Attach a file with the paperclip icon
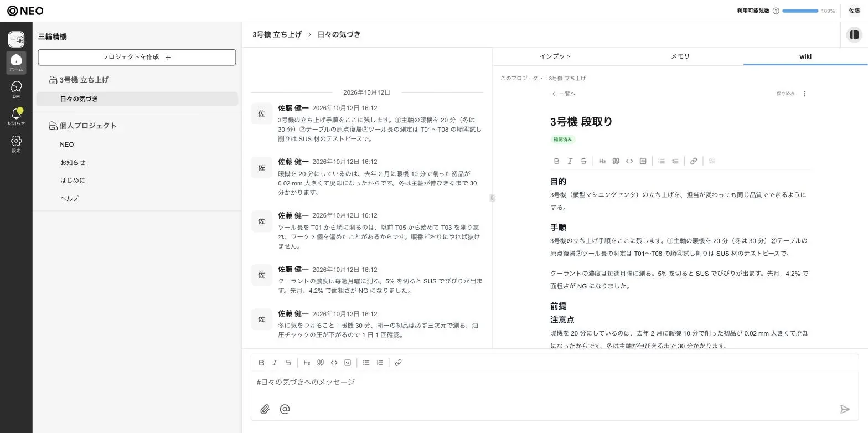Viewport: 868px width, 433px height. [x=265, y=409]
